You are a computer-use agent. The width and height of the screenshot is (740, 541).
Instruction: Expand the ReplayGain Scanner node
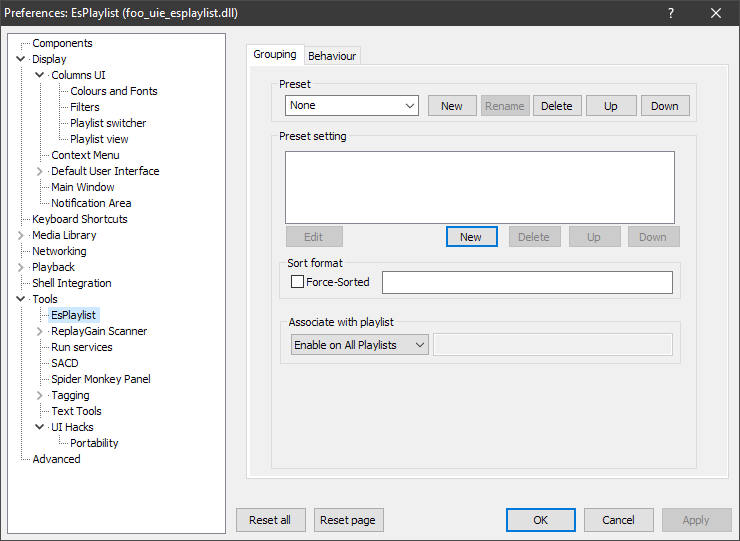(40, 331)
